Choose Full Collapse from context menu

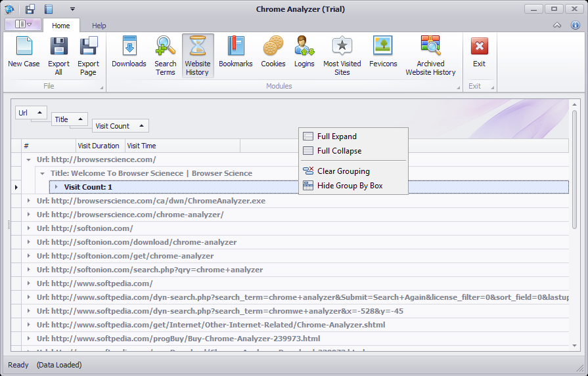353,151
